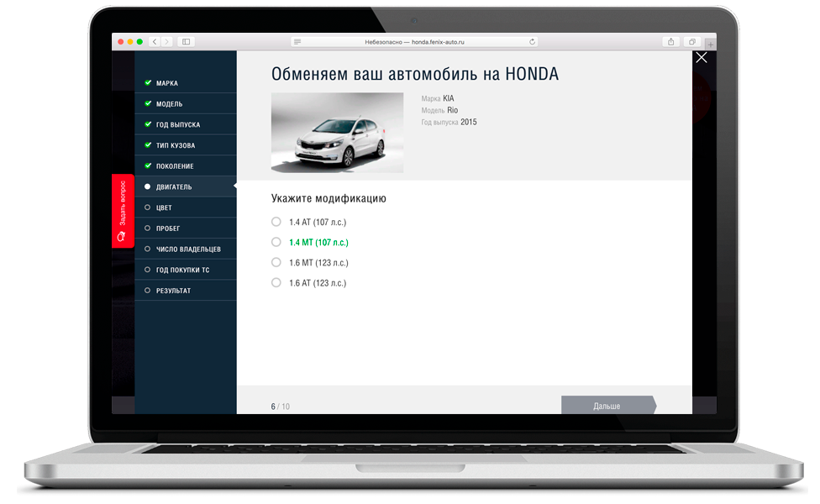Go to the Поколение step
820x504 pixels.
186,165
